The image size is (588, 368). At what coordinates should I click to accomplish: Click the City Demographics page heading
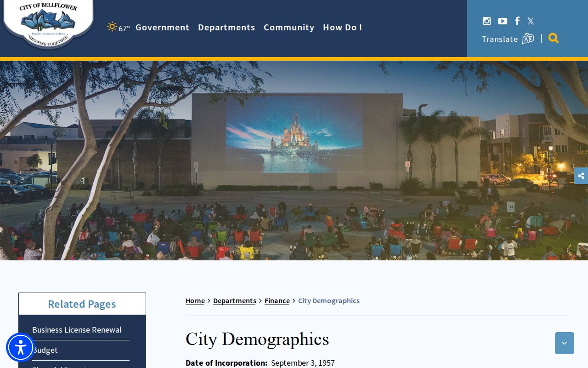click(x=257, y=339)
